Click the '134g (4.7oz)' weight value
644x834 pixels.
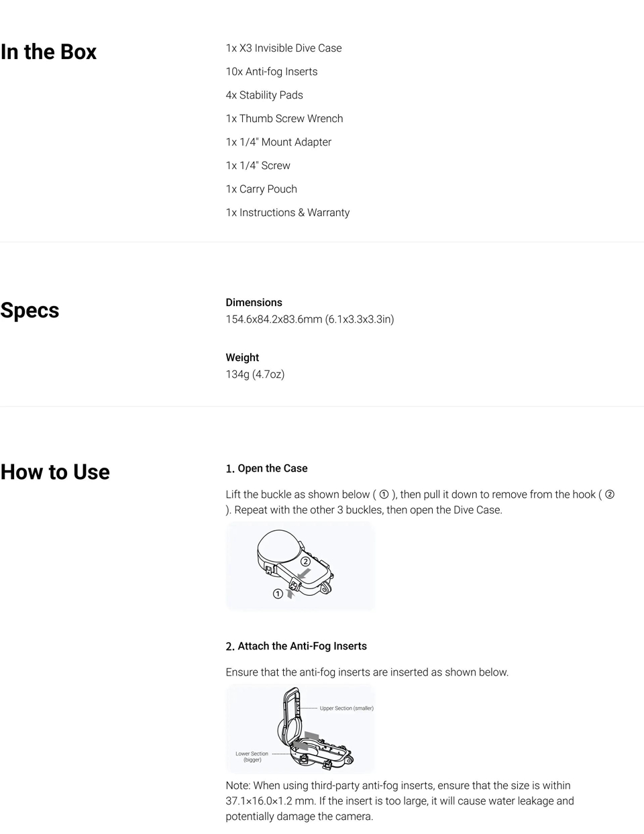click(255, 374)
